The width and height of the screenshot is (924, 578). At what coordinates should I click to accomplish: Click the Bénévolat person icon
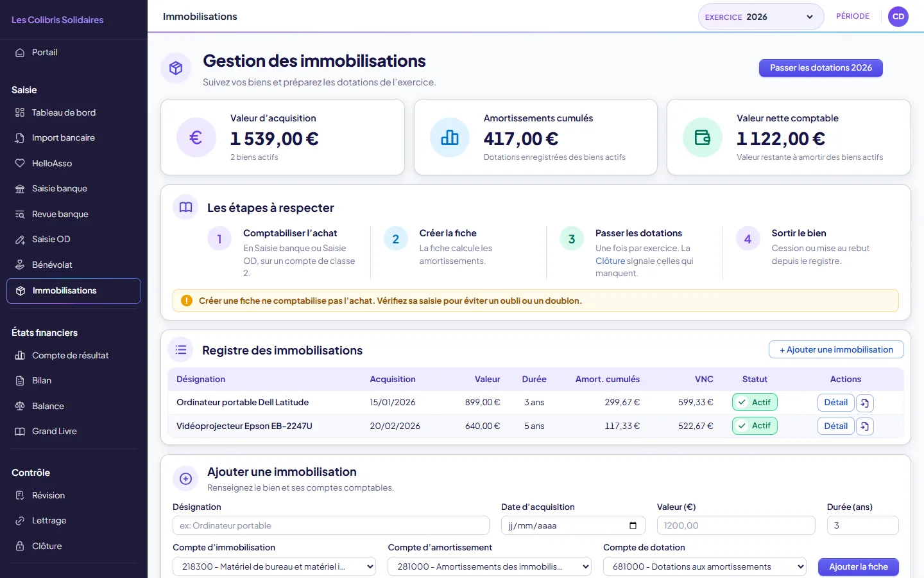click(20, 265)
